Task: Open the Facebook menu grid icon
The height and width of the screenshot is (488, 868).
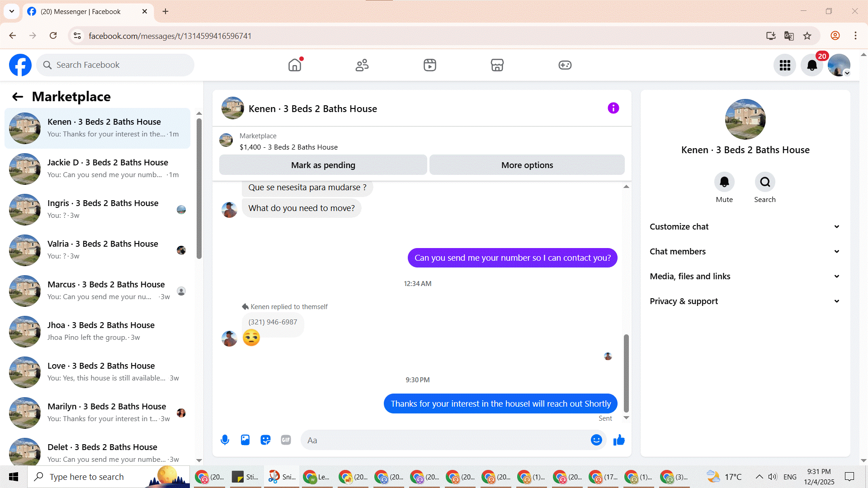Action: 785,65
